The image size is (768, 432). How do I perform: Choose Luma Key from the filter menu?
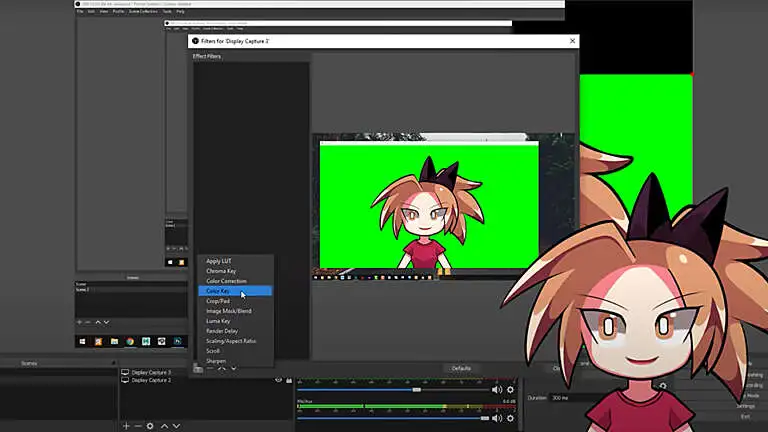(218, 321)
